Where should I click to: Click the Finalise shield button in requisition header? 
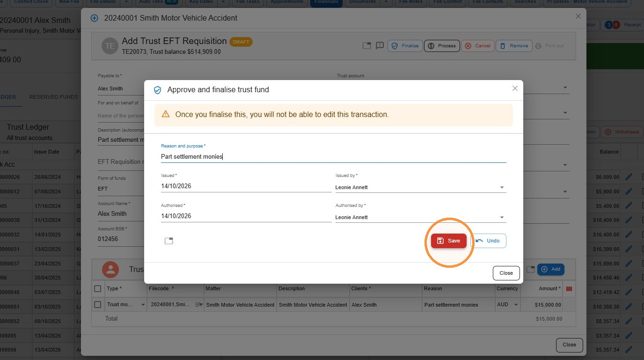405,46
